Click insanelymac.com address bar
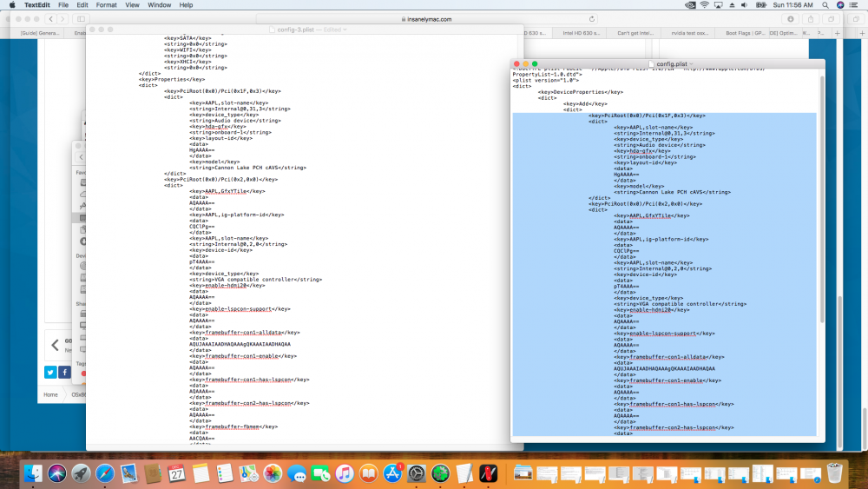The width and height of the screenshot is (868, 489). click(426, 19)
